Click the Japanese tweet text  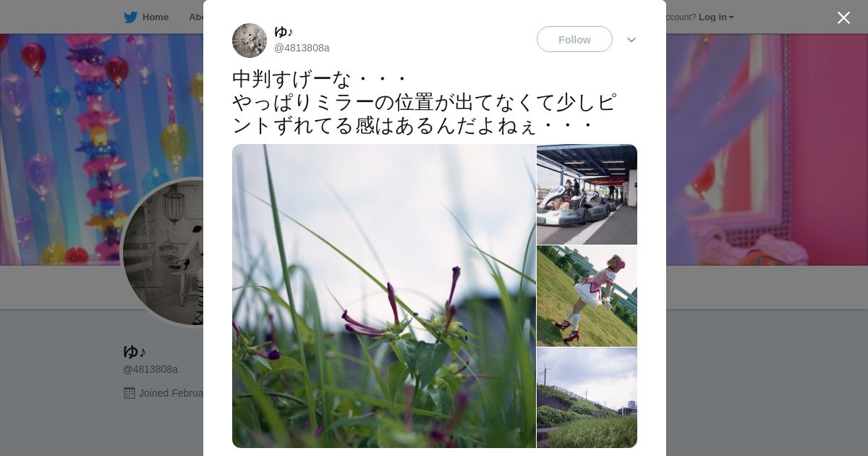[425, 102]
